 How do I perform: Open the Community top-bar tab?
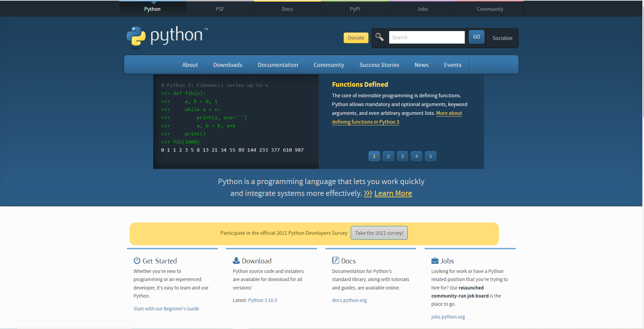click(490, 9)
